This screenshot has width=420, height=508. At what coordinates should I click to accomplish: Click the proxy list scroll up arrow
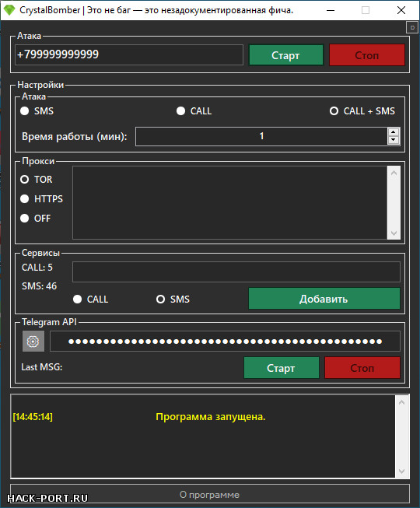[394, 173]
